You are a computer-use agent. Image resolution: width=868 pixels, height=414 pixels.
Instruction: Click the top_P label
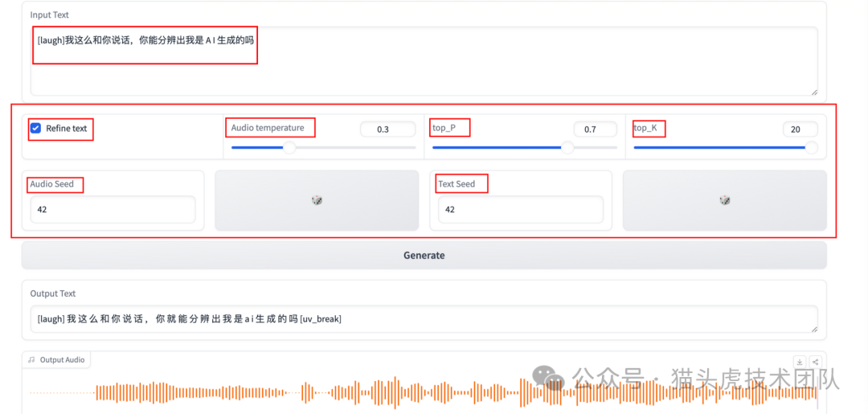pyautogui.click(x=444, y=128)
